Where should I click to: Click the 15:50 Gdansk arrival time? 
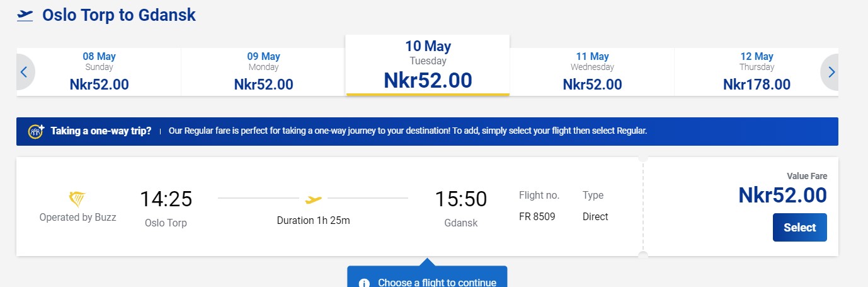[x=461, y=199]
